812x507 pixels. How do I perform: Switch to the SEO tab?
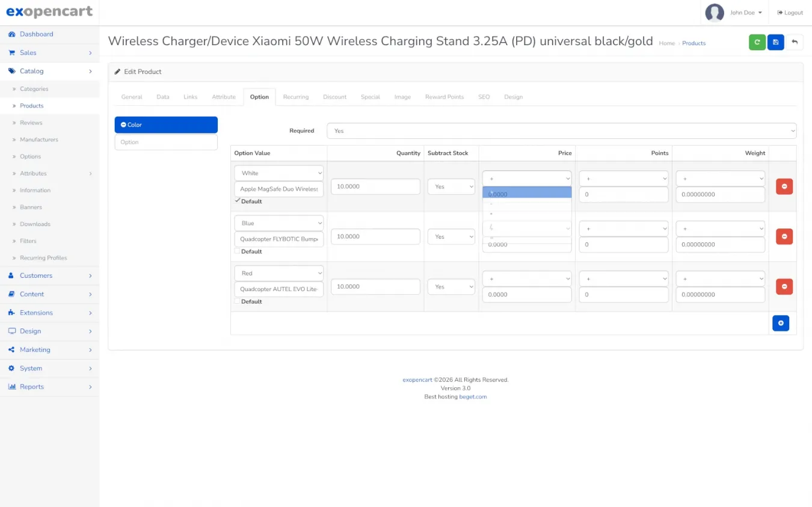click(x=484, y=97)
